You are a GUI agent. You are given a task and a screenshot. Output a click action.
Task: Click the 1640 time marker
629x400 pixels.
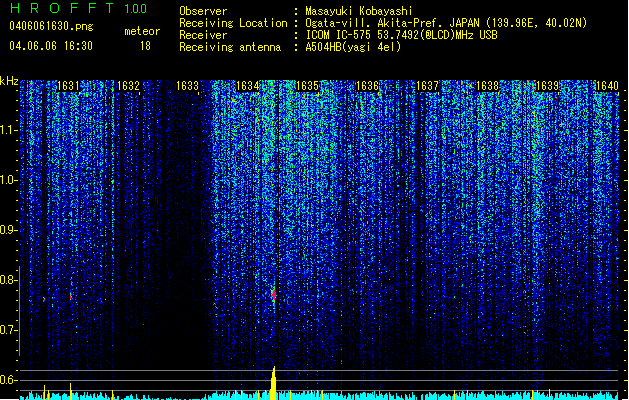coord(607,86)
